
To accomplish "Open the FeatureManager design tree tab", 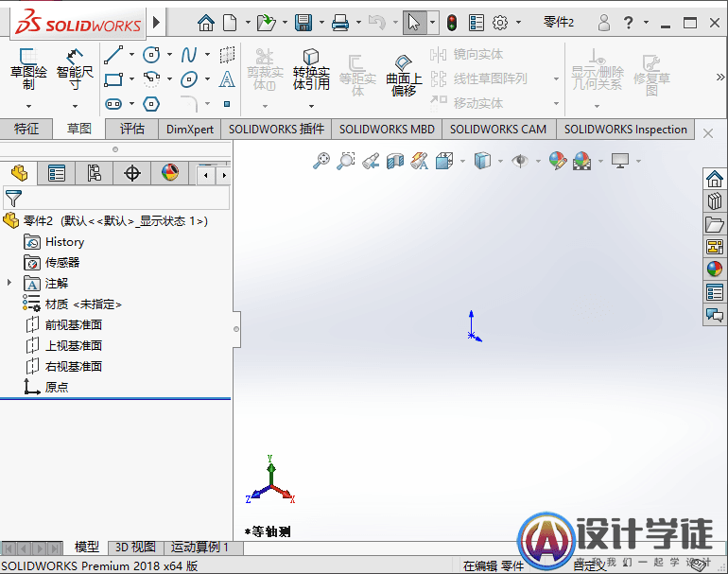I will 19,173.
